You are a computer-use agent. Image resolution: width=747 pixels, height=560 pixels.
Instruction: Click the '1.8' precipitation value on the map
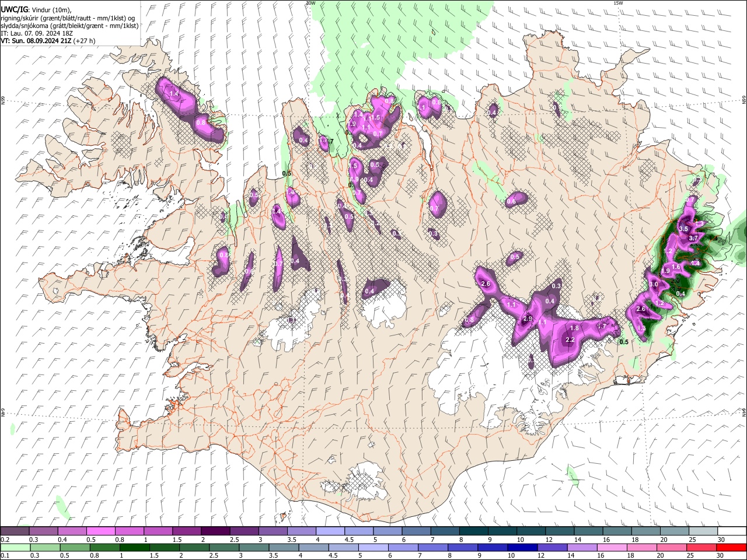click(x=574, y=328)
